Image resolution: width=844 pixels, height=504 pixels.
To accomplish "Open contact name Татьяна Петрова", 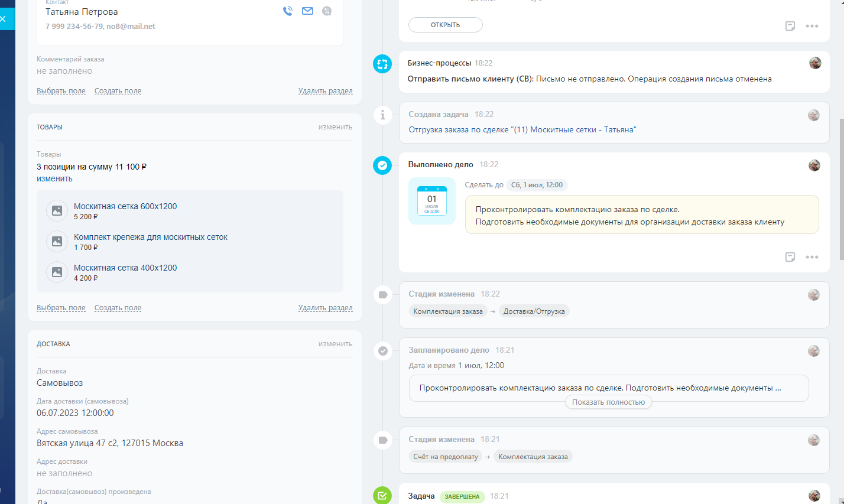I will pos(82,12).
